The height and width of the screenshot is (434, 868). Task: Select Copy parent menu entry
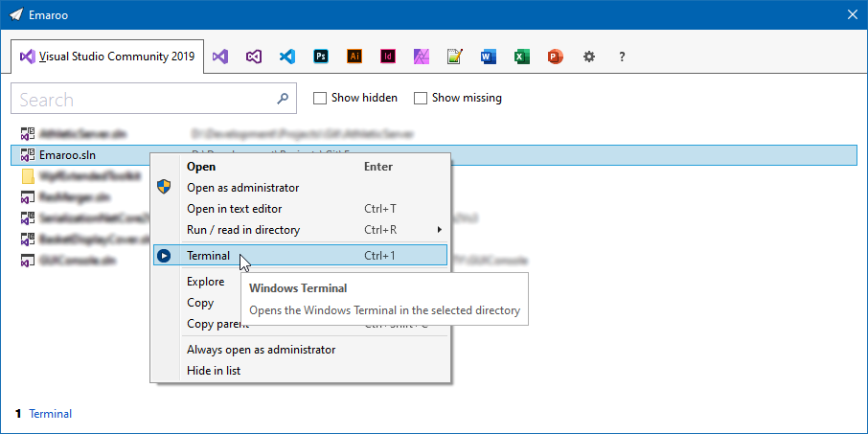217,324
